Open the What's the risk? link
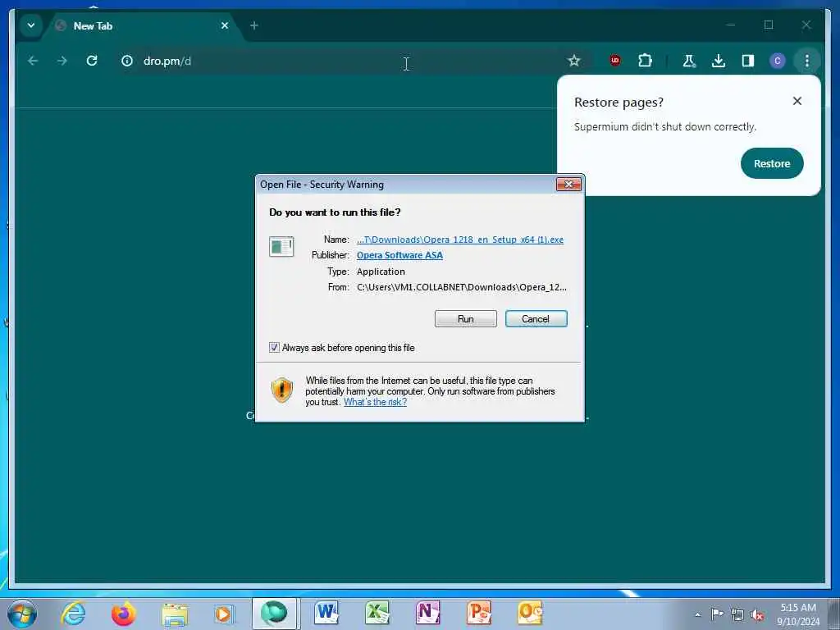Screen dimensions: 840x630 375,402
